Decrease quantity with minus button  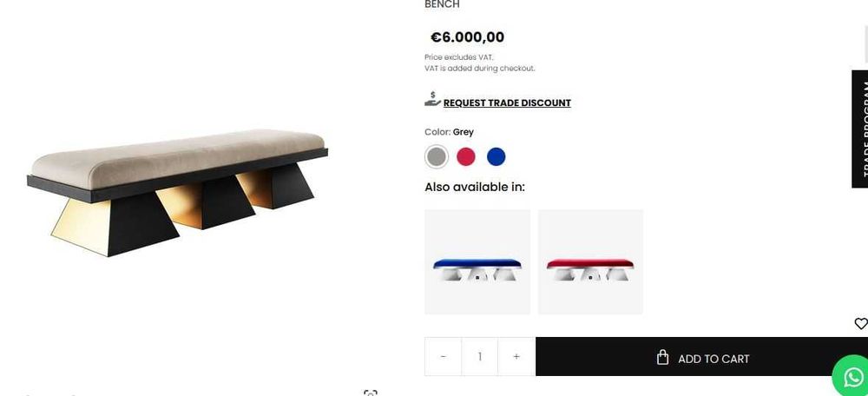tap(443, 357)
